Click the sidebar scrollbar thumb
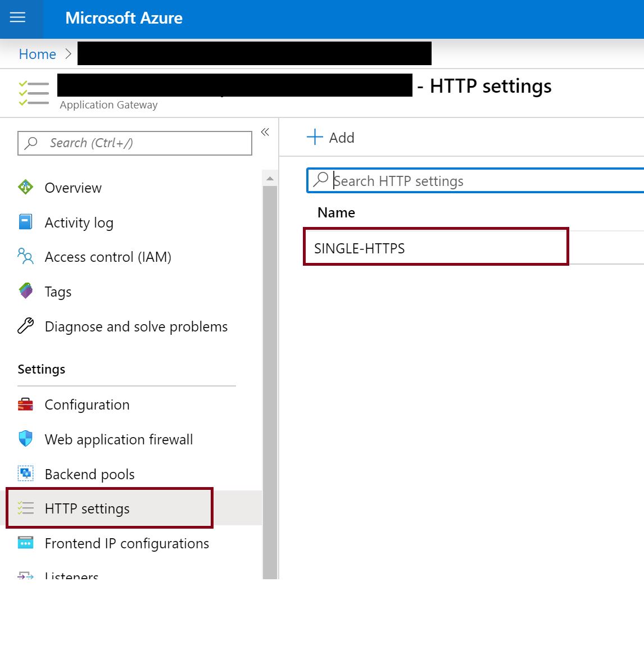 [270, 382]
